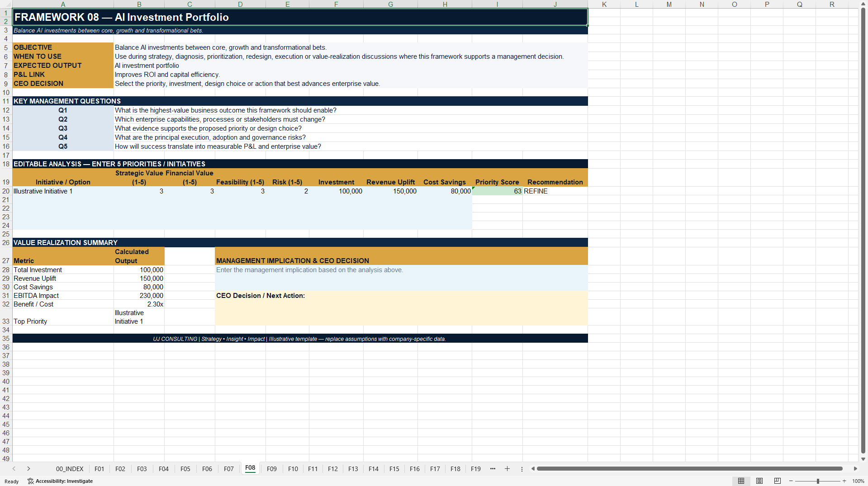Image resolution: width=868 pixels, height=486 pixels.
Task: Click the horizontal scrollbar thumb
Action: point(689,469)
